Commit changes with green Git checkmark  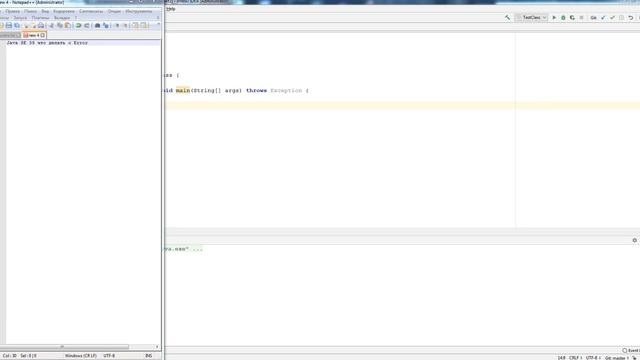pos(612,18)
